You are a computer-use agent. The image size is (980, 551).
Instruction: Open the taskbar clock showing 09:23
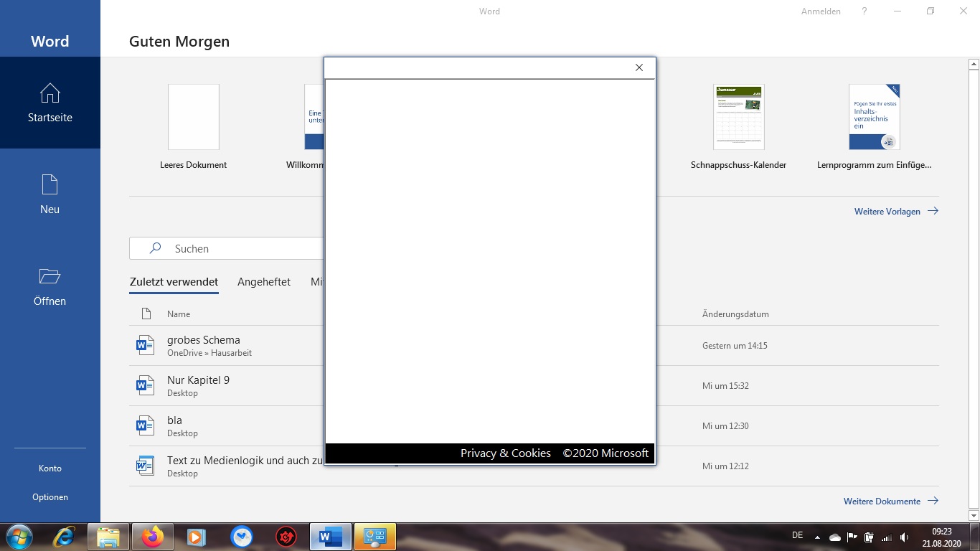click(941, 537)
